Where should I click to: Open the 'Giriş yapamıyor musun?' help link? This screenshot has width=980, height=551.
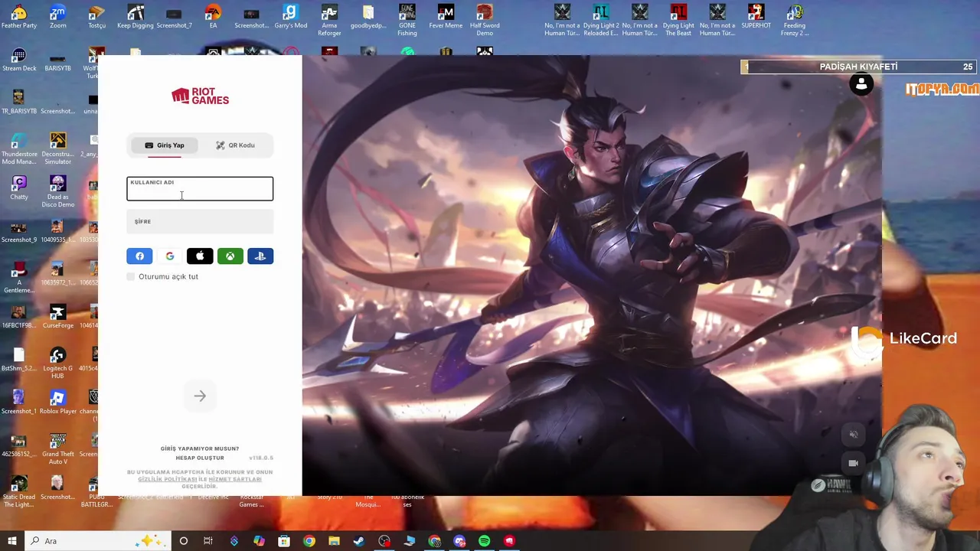[200, 448]
